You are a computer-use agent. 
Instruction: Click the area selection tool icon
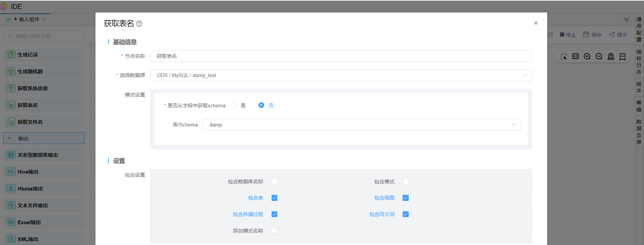[564, 57]
